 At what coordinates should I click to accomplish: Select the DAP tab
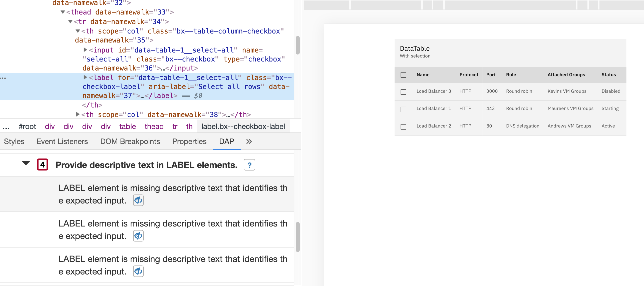[227, 141]
